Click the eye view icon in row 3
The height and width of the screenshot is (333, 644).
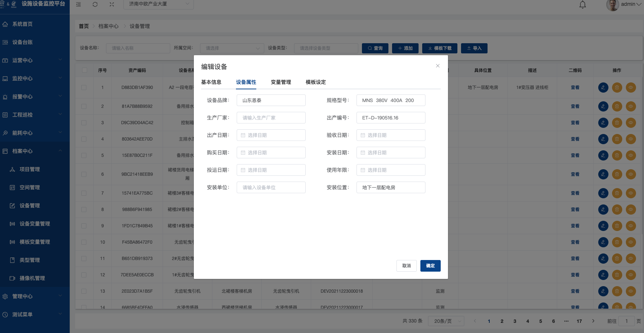[x=631, y=123]
